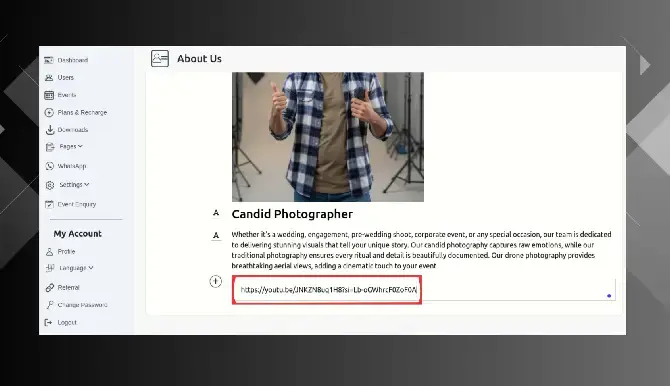Image resolution: width=670 pixels, height=386 pixels.
Task: Click the Logout exit icon
Action: (48, 322)
